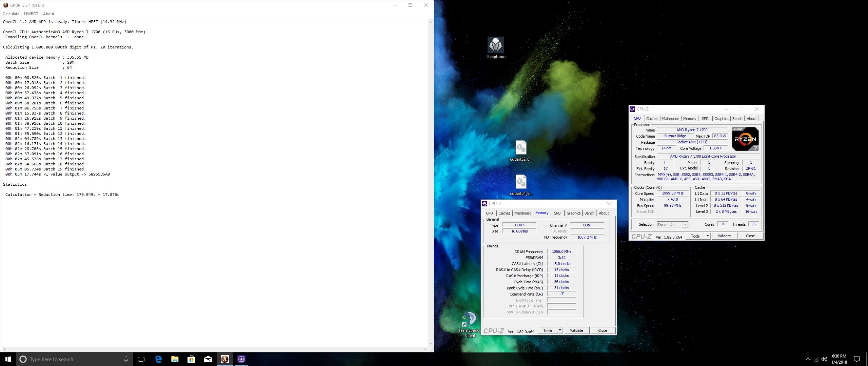This screenshot has width=868, height=366.
Task: Select SPD tab in CPU-Z Memory window
Action: point(557,213)
